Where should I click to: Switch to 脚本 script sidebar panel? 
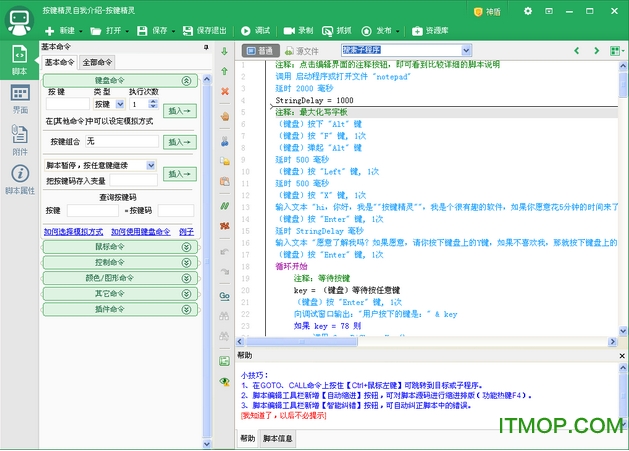pyautogui.click(x=19, y=60)
